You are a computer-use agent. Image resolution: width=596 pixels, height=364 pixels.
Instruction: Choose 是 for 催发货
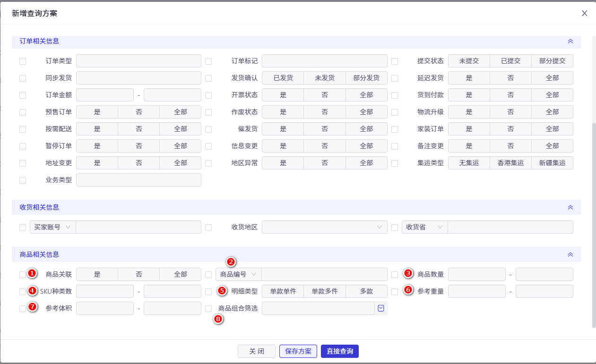coord(283,129)
